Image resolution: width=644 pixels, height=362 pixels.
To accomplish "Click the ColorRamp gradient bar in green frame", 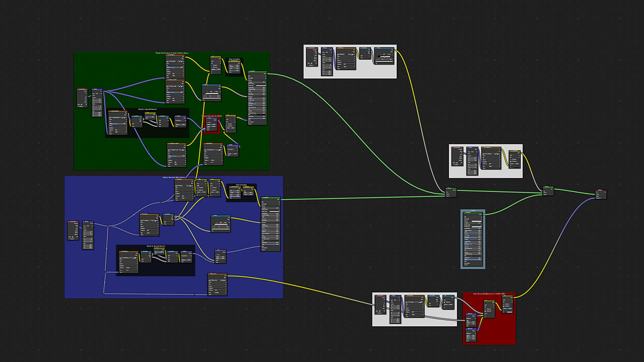I will click(212, 93).
